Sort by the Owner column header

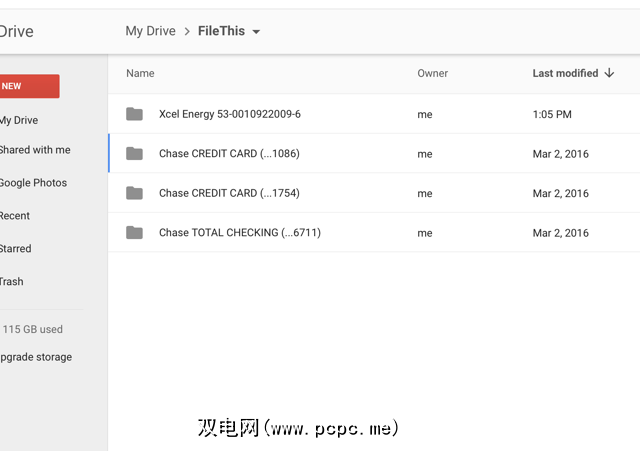[432, 73]
